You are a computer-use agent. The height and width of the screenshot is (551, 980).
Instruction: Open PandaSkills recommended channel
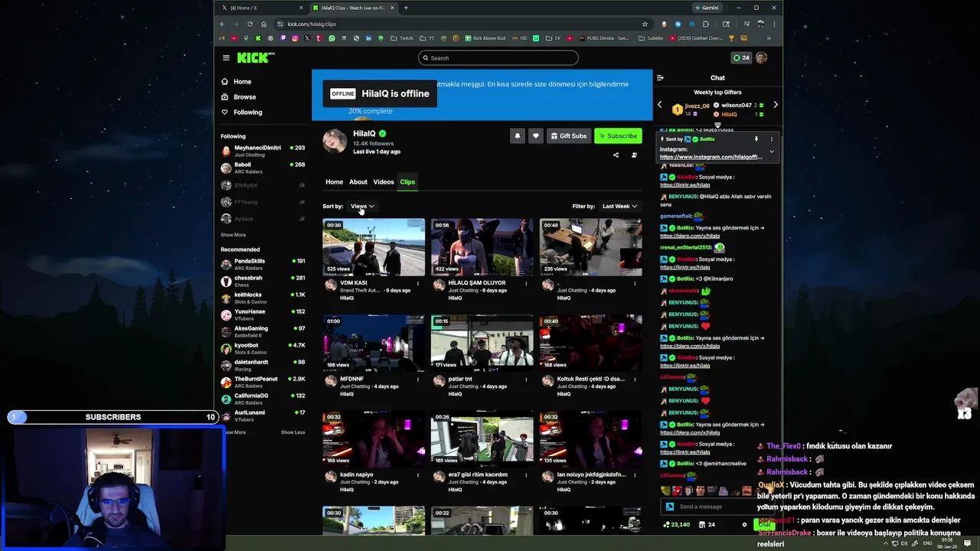[263, 264]
